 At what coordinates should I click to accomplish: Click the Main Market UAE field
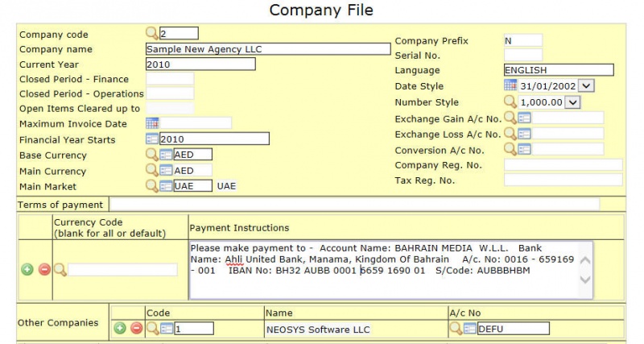coord(193,186)
